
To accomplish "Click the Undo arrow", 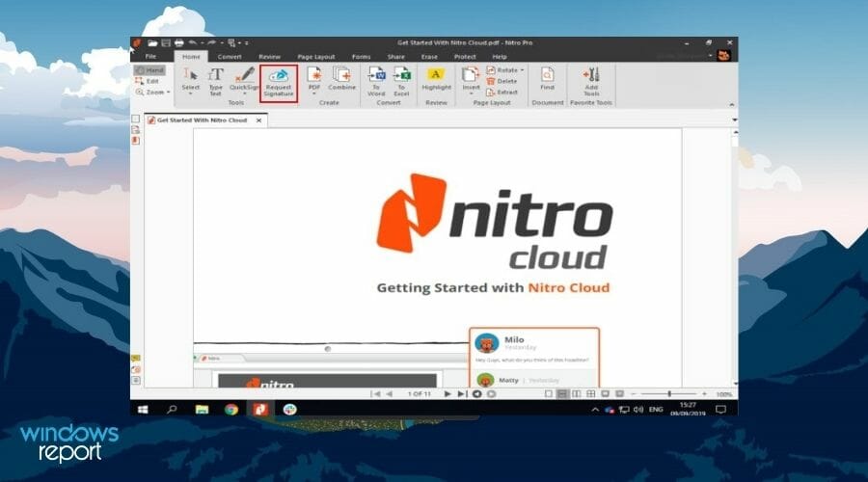I will pos(193,42).
